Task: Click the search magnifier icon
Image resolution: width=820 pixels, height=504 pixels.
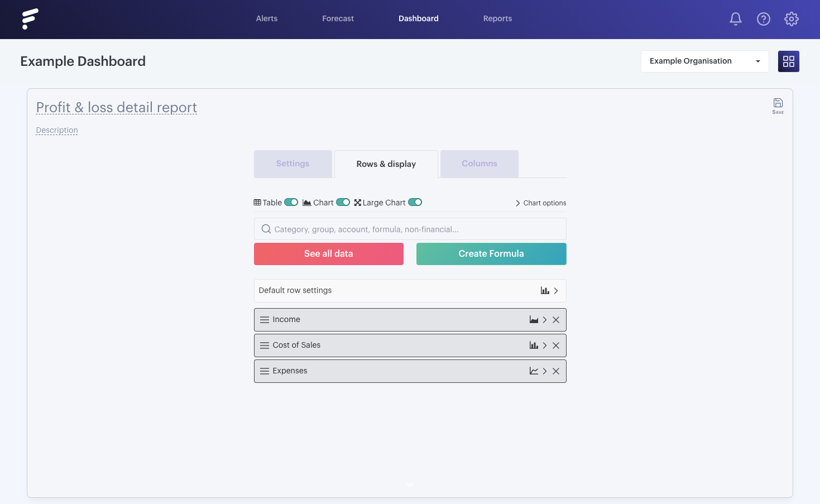Action: [x=266, y=229]
